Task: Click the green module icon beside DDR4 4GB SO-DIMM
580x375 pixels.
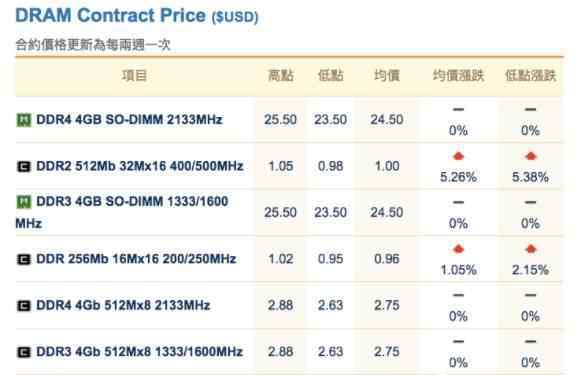Action: [x=24, y=120]
